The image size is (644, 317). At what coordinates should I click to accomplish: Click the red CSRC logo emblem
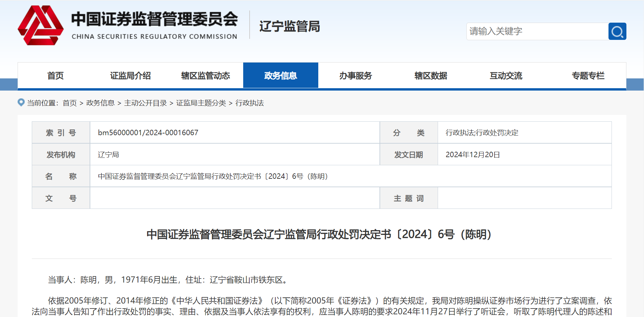click(x=41, y=26)
